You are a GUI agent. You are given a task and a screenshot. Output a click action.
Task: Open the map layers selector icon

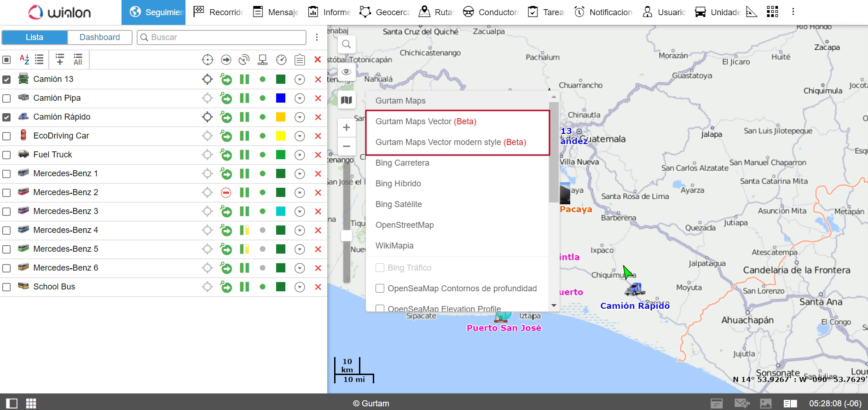[347, 100]
